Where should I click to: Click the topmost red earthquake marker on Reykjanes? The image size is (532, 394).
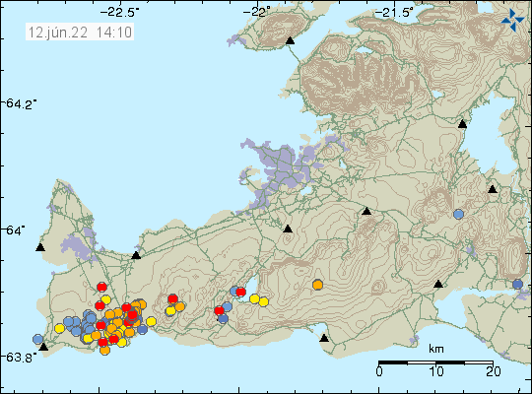click(x=101, y=287)
